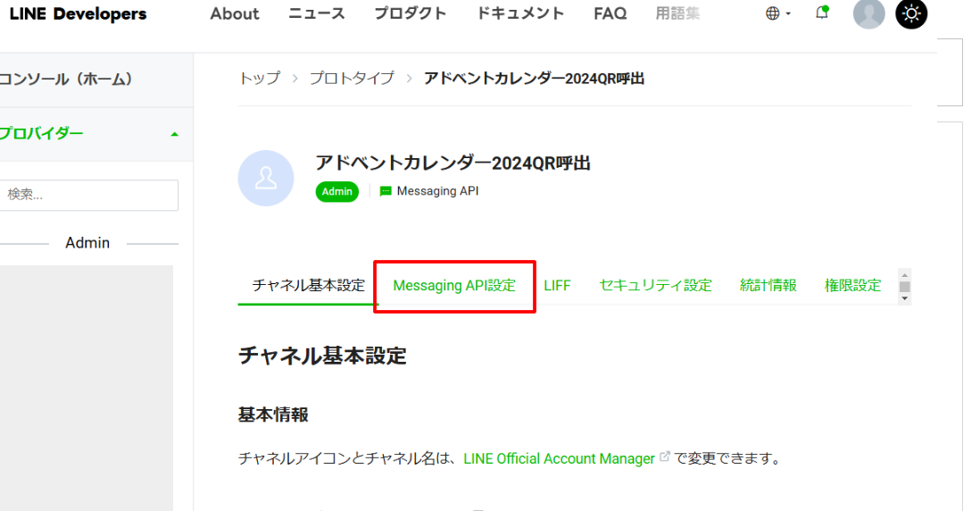Open the プロダクト menu item
980x511 pixels.
click(410, 13)
